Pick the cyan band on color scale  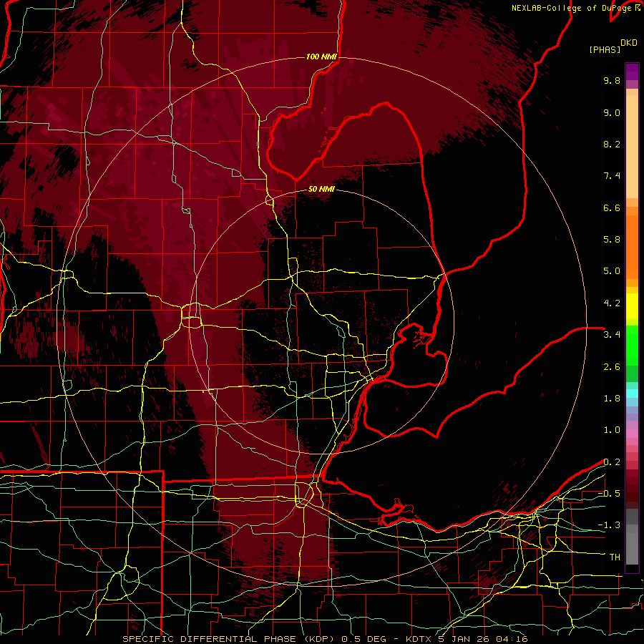coord(632,394)
